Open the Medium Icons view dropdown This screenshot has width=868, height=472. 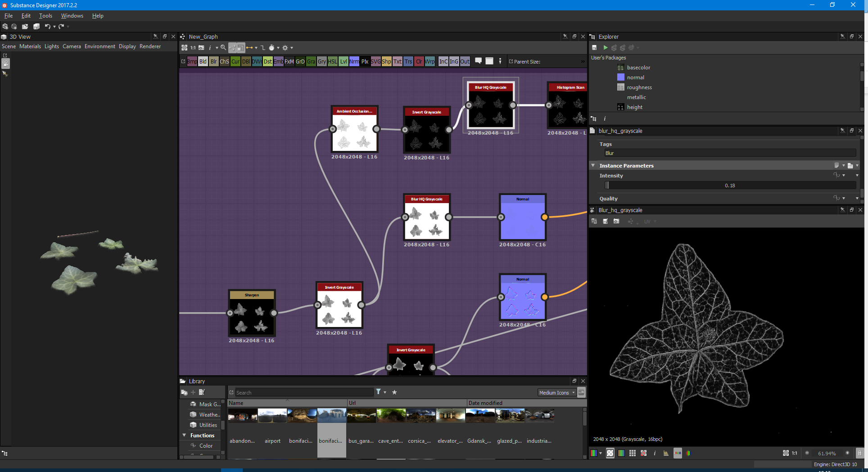[557, 393]
